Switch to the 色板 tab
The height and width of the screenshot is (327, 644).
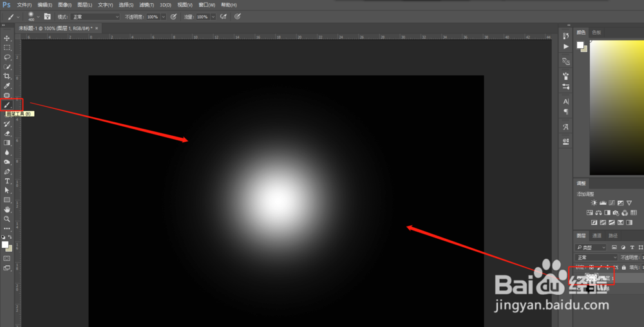pyautogui.click(x=596, y=32)
